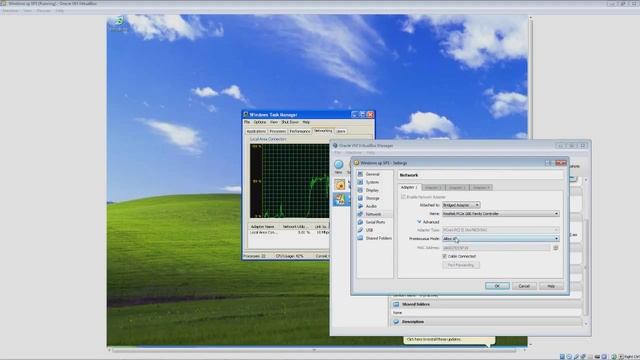Switch to Adapter 4 tab
640x360 pixels.
(480, 188)
